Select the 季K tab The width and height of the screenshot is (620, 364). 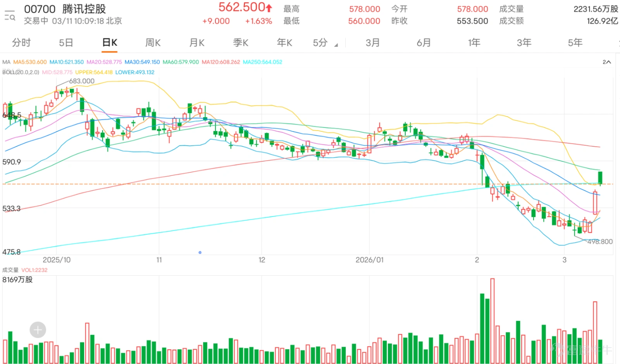coord(241,43)
